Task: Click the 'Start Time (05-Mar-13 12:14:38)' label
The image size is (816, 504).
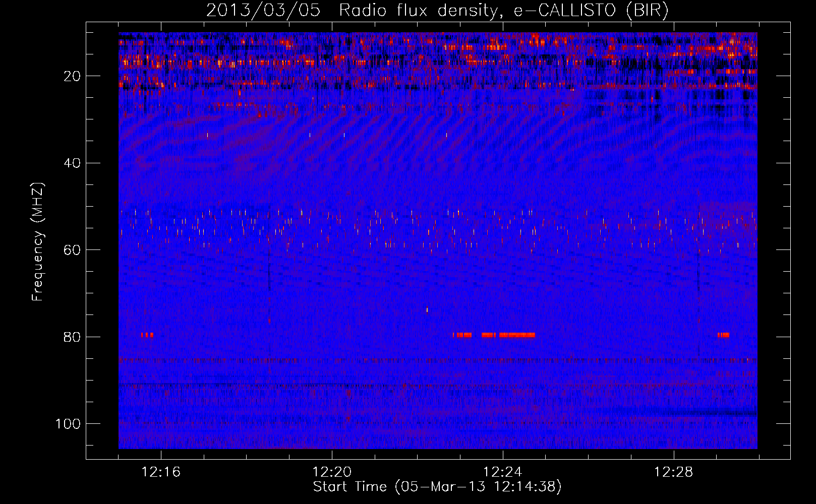Action: [437, 487]
